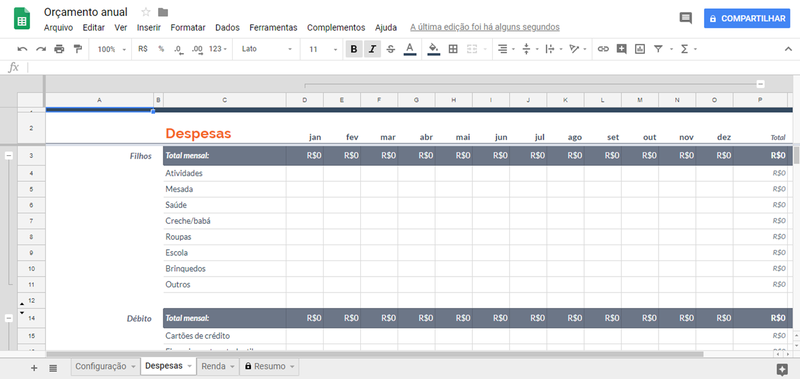
Task: Collapse column group with minus button
Action: [760, 84]
